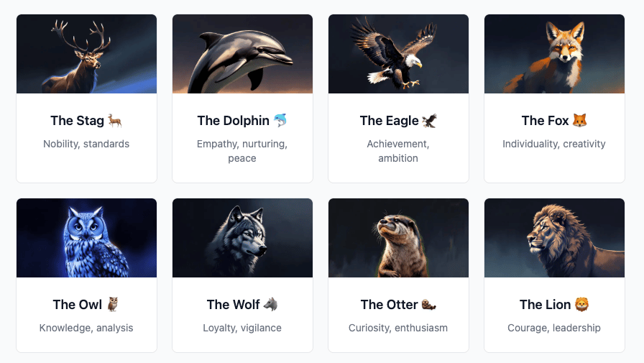Image resolution: width=644 pixels, height=363 pixels.
Task: Open the stag with antlers image
Action: 87,54
